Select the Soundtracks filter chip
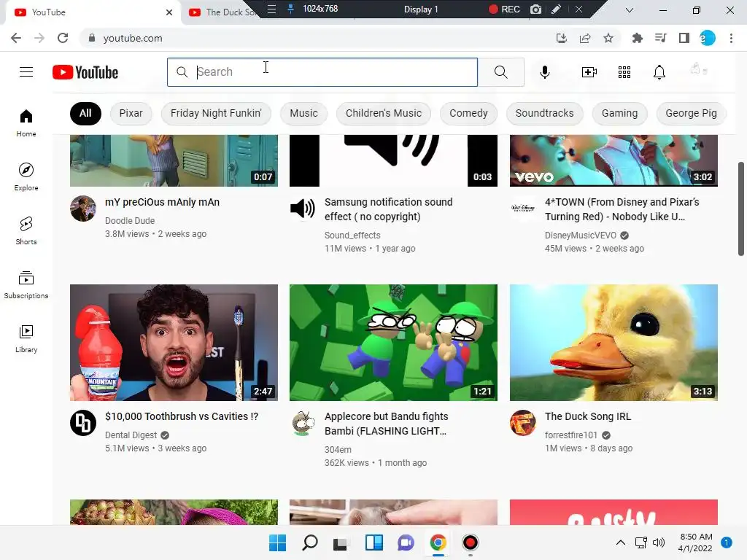 click(544, 113)
